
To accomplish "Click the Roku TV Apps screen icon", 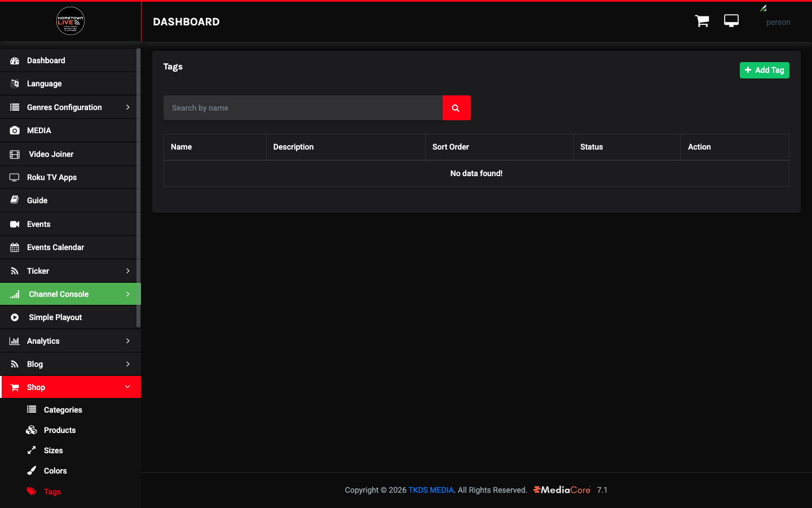I will 15,177.
